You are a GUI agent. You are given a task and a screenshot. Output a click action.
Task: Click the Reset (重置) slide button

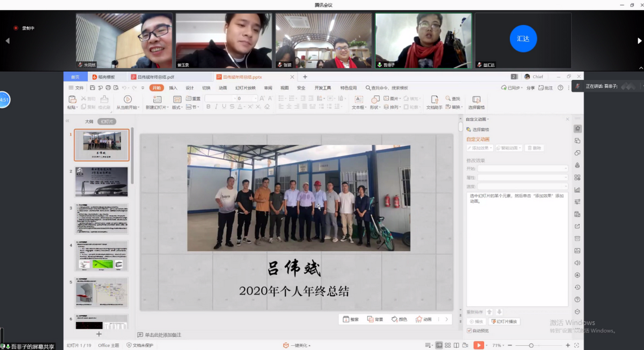click(193, 98)
